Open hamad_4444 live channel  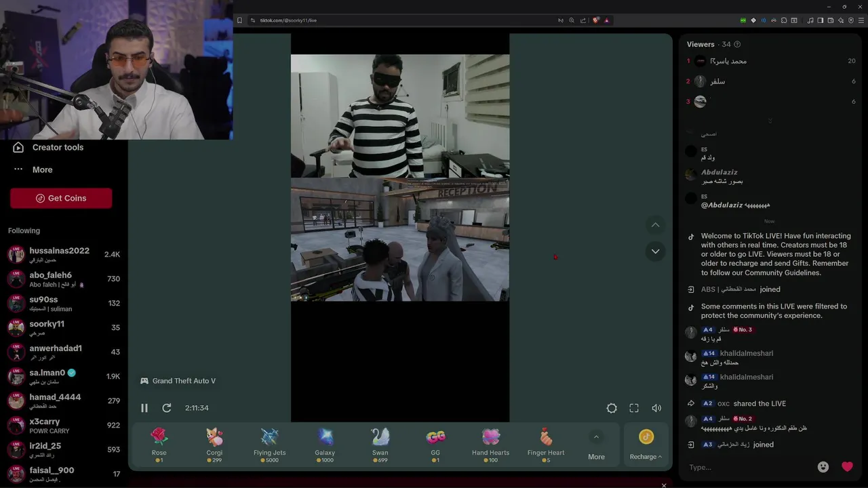64,401
